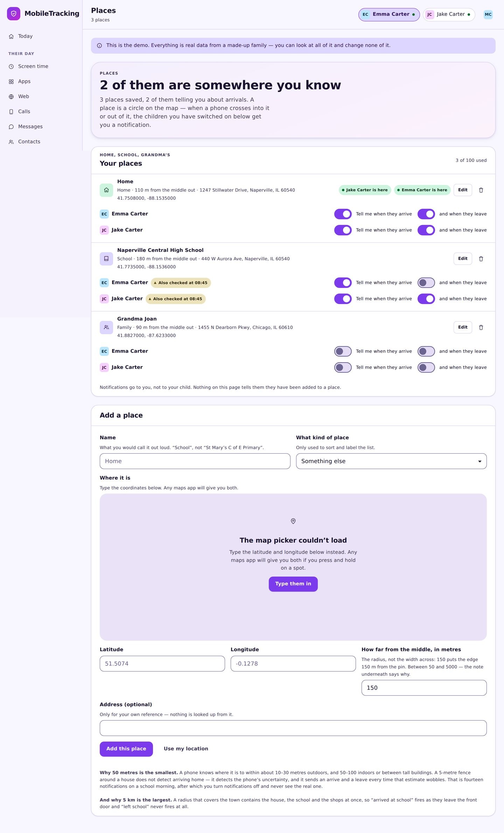
Task: Switch to Jake Carter child selector
Action: click(x=449, y=15)
